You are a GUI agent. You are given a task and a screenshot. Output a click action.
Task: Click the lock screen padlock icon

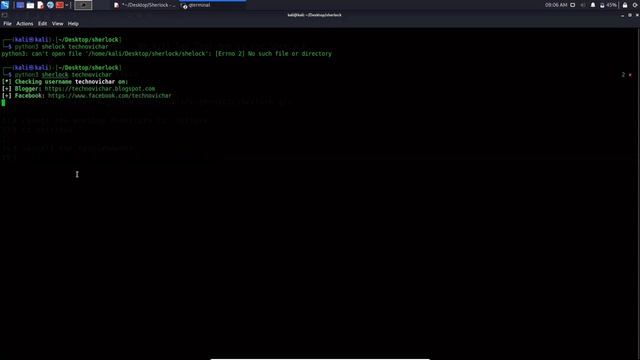tap(625, 5)
